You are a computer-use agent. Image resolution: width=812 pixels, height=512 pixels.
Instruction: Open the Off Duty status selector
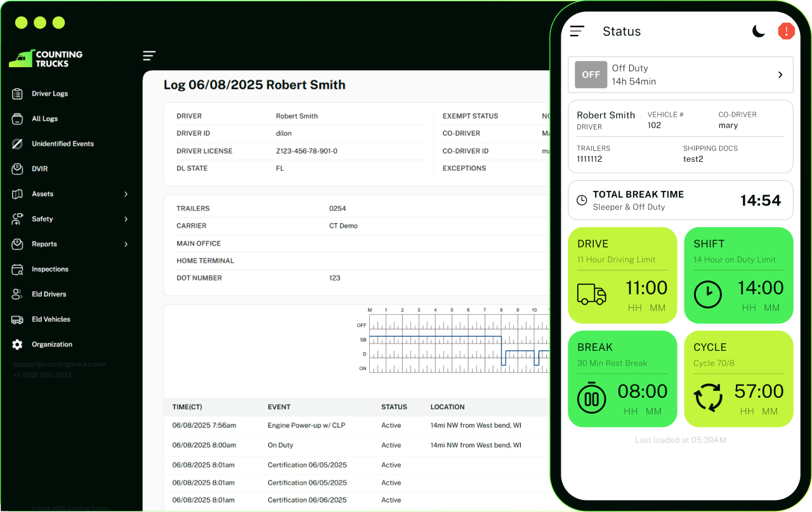(x=680, y=75)
